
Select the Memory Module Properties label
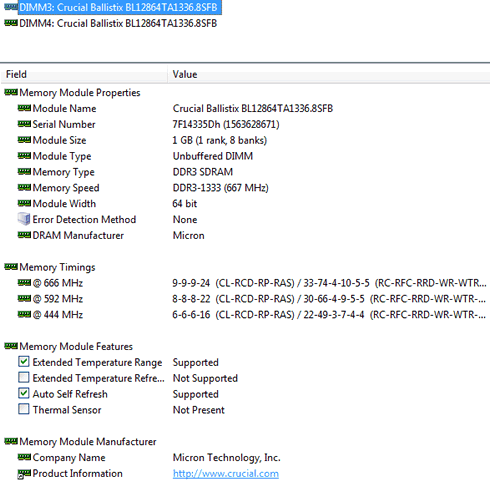pyautogui.click(x=80, y=93)
